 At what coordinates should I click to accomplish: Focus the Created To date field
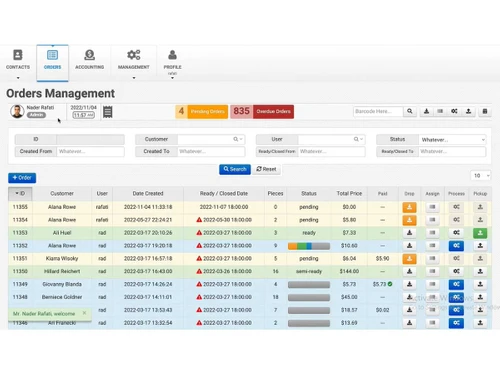tap(211, 151)
